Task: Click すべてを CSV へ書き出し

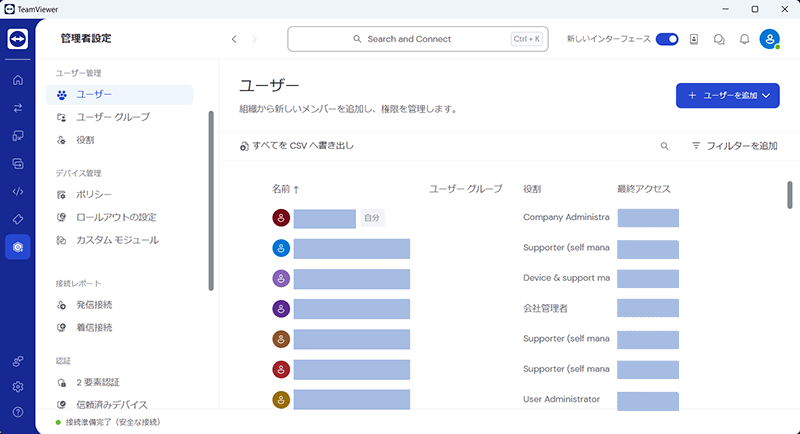Action: (x=297, y=146)
